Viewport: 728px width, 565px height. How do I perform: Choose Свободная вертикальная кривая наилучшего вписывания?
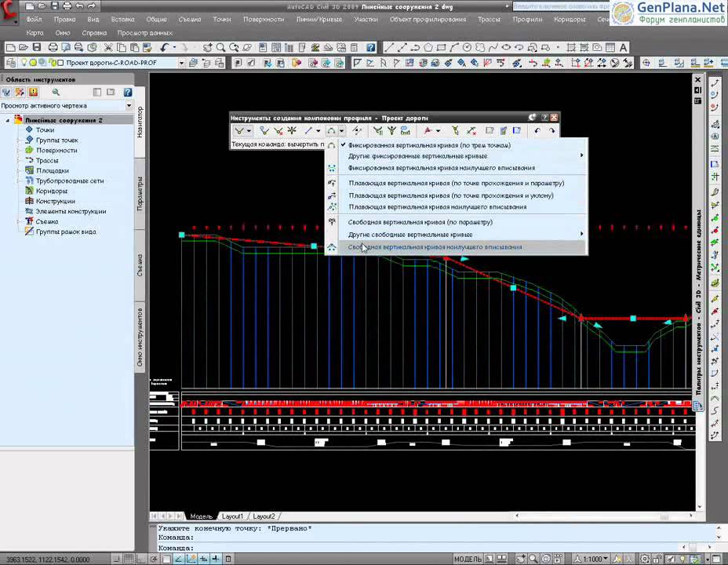coord(457,247)
